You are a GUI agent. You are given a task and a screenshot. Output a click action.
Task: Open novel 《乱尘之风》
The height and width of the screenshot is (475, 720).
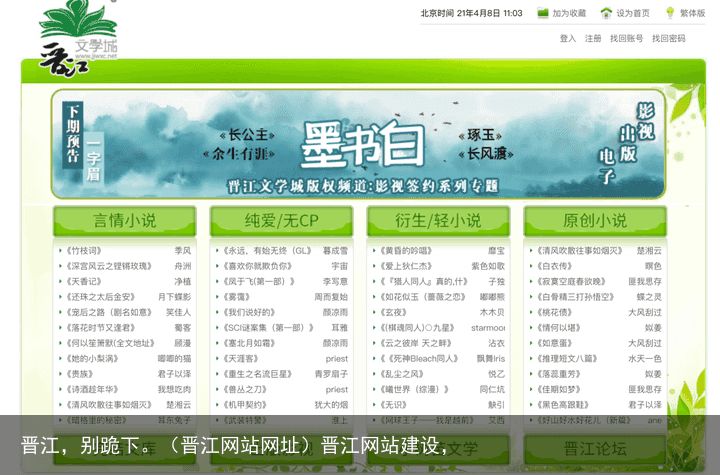coord(402,374)
